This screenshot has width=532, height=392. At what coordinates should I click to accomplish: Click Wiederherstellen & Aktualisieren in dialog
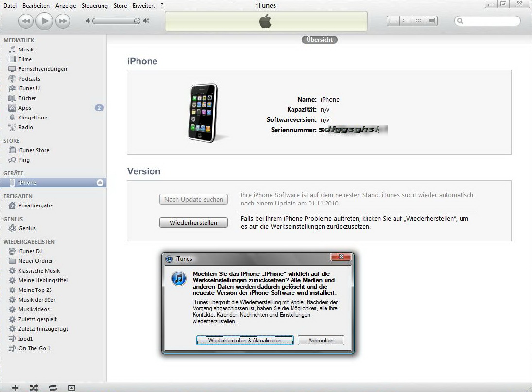245,341
